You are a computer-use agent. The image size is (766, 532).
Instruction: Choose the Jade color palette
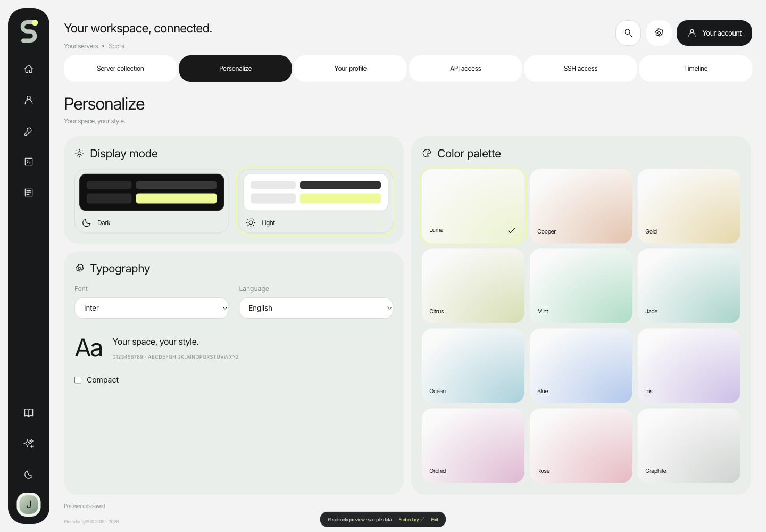[689, 286]
